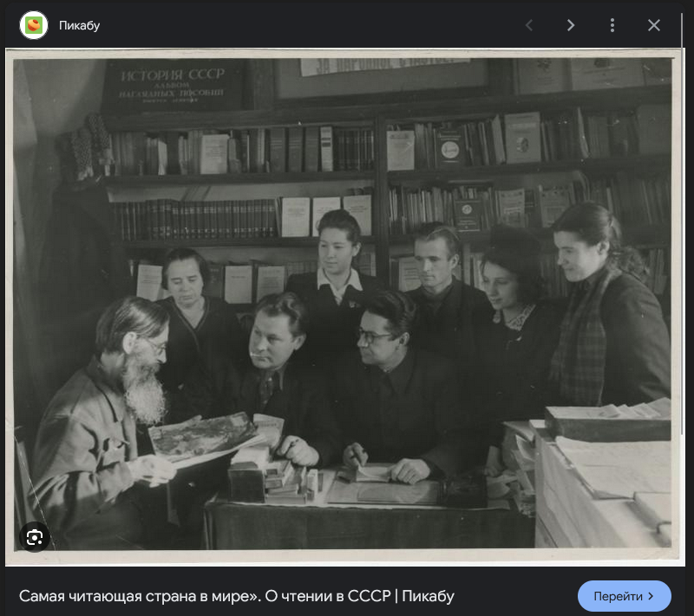This screenshot has width=694, height=616.
Task: Click the Пикабу source name
Action: [x=79, y=26]
